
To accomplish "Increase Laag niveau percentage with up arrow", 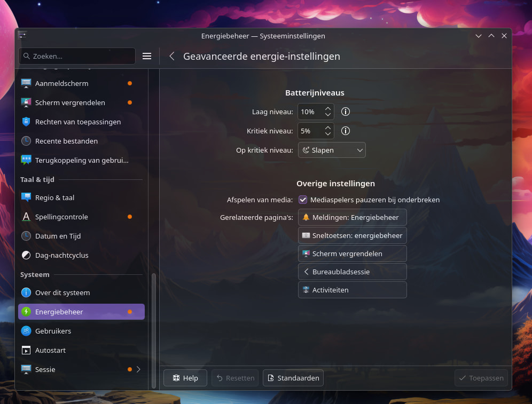I will pos(328,109).
